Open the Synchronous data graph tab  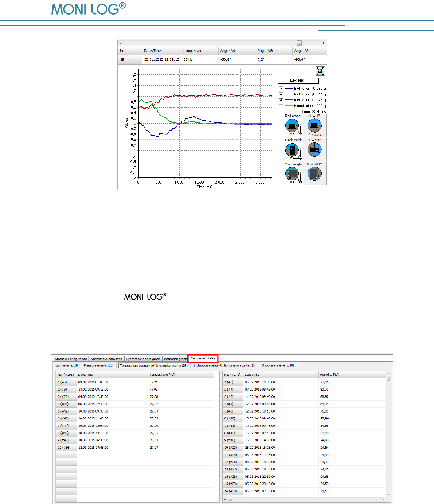[143, 359]
